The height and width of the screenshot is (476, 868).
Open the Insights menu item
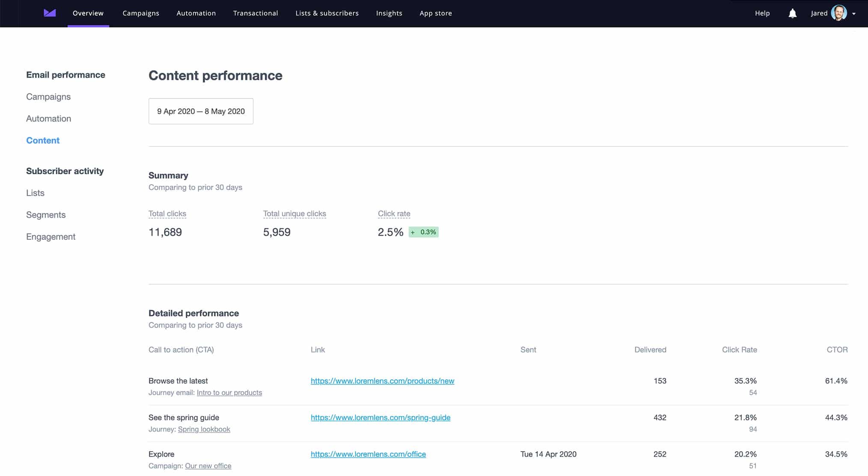pos(389,13)
